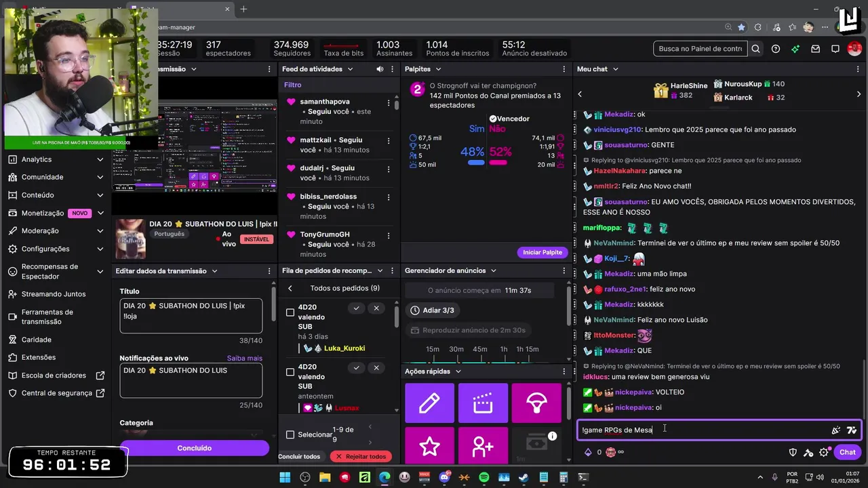Open the red profile avatar menu
The height and width of the screenshot is (488, 868).
[854, 49]
